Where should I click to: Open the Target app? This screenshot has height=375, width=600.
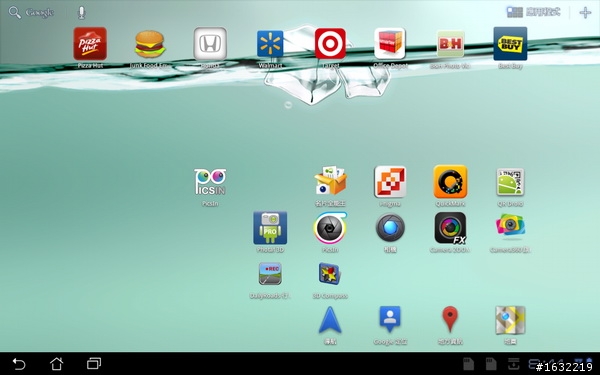(330, 44)
